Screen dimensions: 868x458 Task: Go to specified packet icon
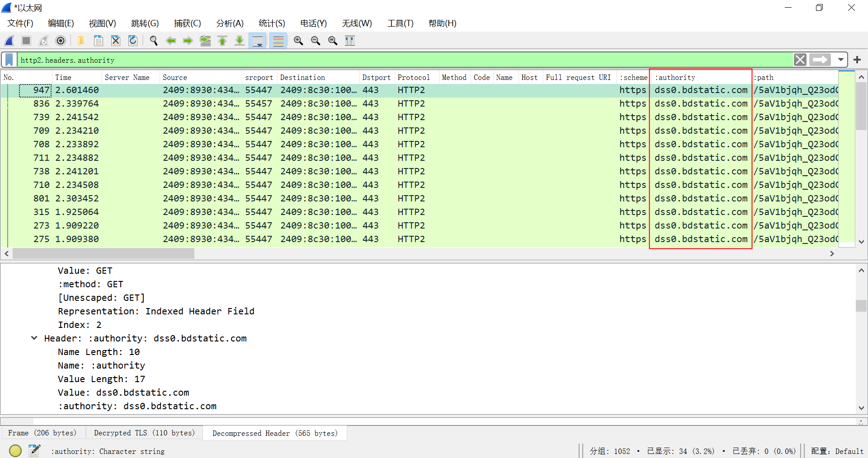[205, 41]
